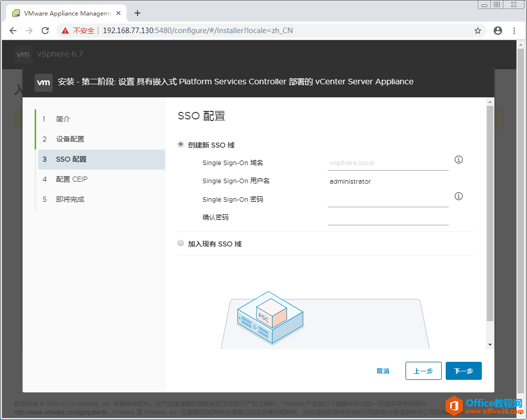
Task: Go to step 1 简介
Action: (100, 119)
